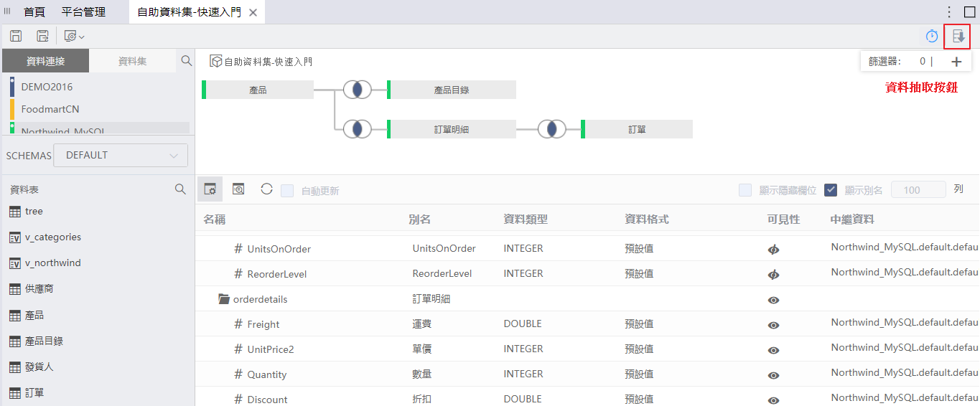Uncheck the 顯示別名 checkbox
This screenshot has height=406, width=980.
click(831, 190)
